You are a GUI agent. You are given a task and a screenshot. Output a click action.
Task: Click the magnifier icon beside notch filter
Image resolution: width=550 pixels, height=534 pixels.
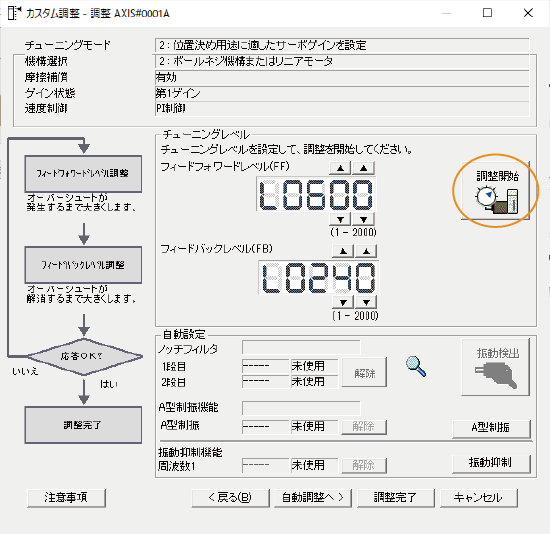point(416,366)
